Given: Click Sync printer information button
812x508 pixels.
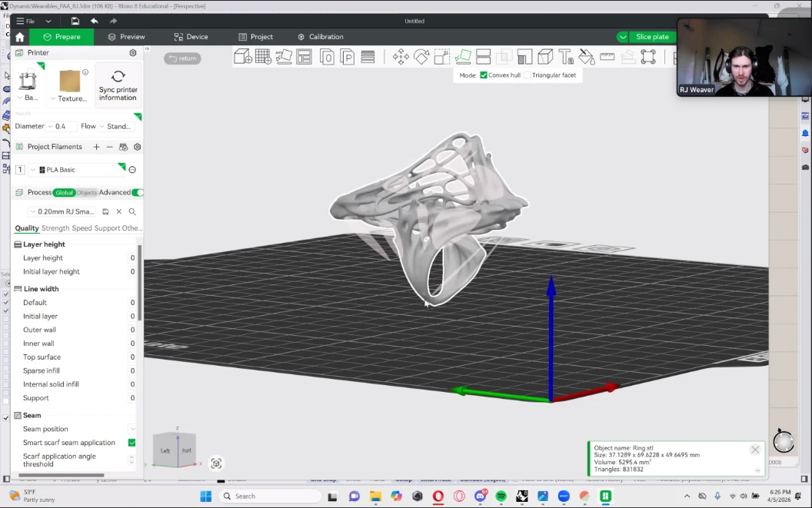Looking at the screenshot, I should coord(118,85).
